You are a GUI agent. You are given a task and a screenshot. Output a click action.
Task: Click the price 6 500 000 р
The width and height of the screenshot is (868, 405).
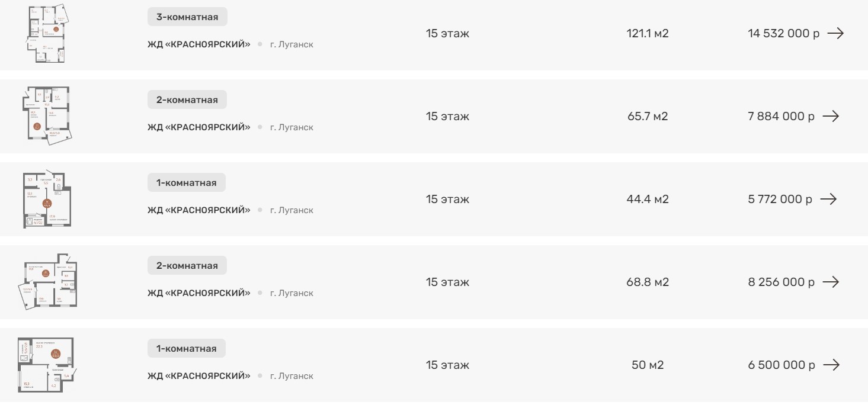click(781, 365)
